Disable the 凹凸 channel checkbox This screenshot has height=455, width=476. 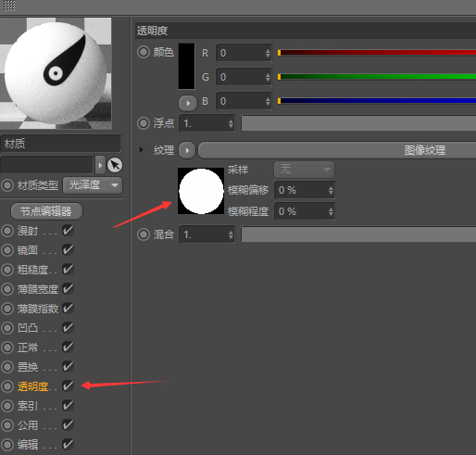coord(68,328)
